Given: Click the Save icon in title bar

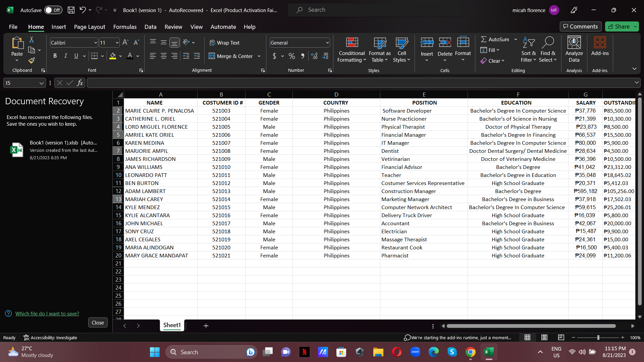Looking at the screenshot, I should coord(71,10).
